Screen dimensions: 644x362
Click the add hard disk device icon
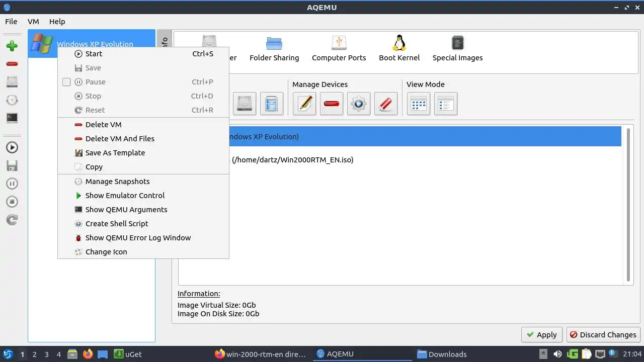tap(245, 104)
